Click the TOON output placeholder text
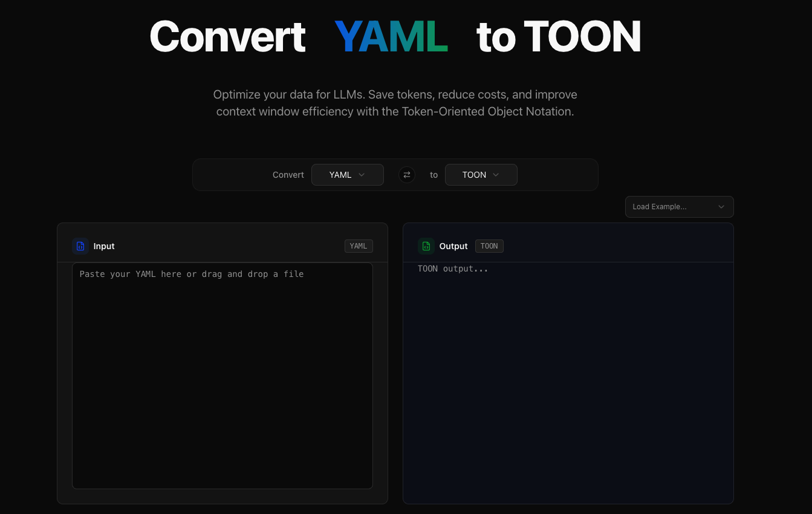 click(453, 268)
